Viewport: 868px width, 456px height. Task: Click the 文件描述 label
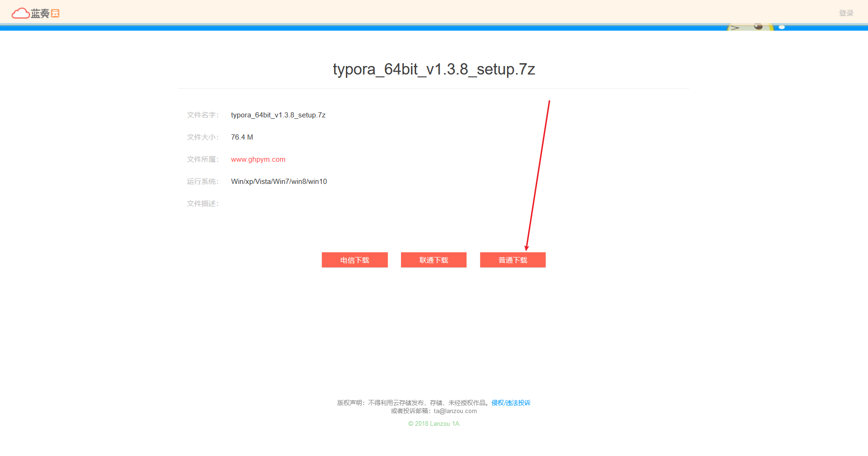tap(203, 204)
